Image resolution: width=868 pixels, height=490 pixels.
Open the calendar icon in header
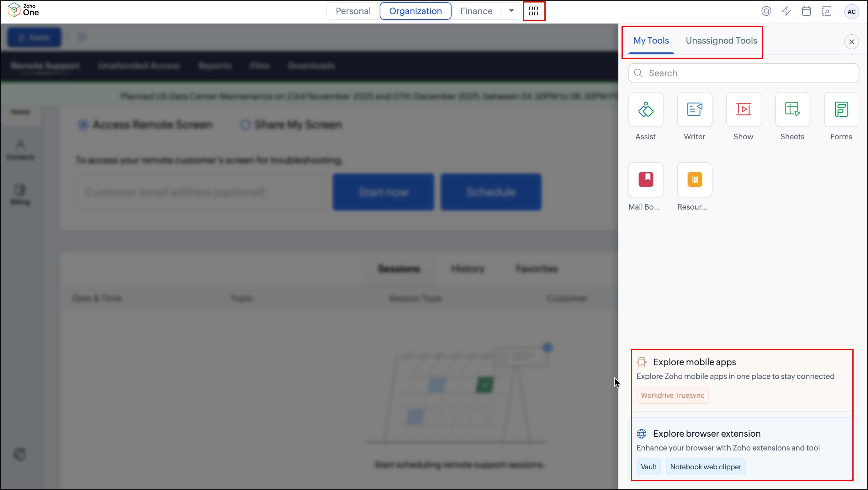coord(806,12)
